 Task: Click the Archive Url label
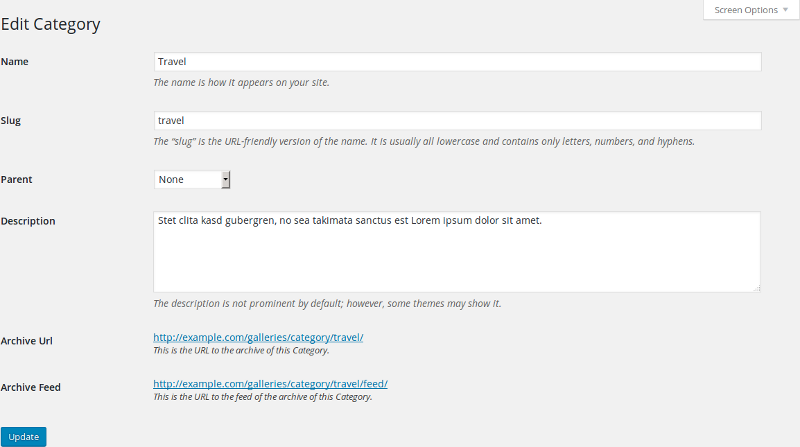tap(27, 341)
